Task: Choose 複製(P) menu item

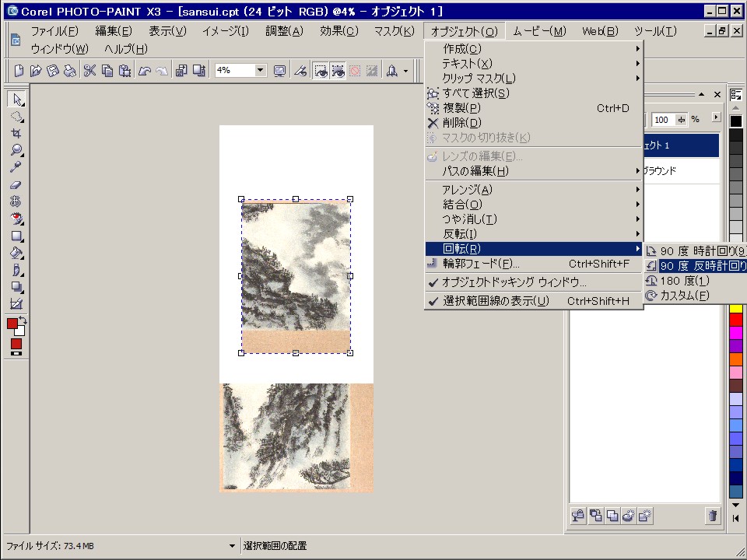Action: pyautogui.click(x=534, y=108)
